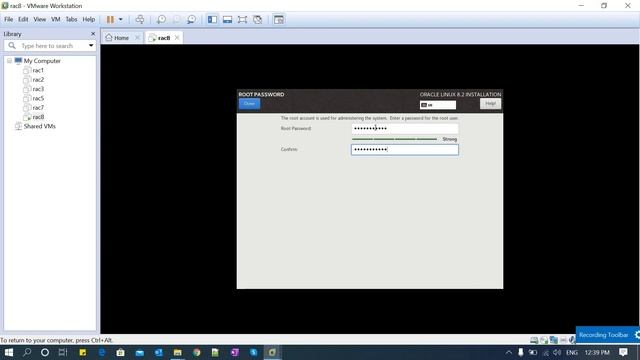Open the File menu
Image resolution: width=640 pixels, height=360 pixels.
coord(9,19)
